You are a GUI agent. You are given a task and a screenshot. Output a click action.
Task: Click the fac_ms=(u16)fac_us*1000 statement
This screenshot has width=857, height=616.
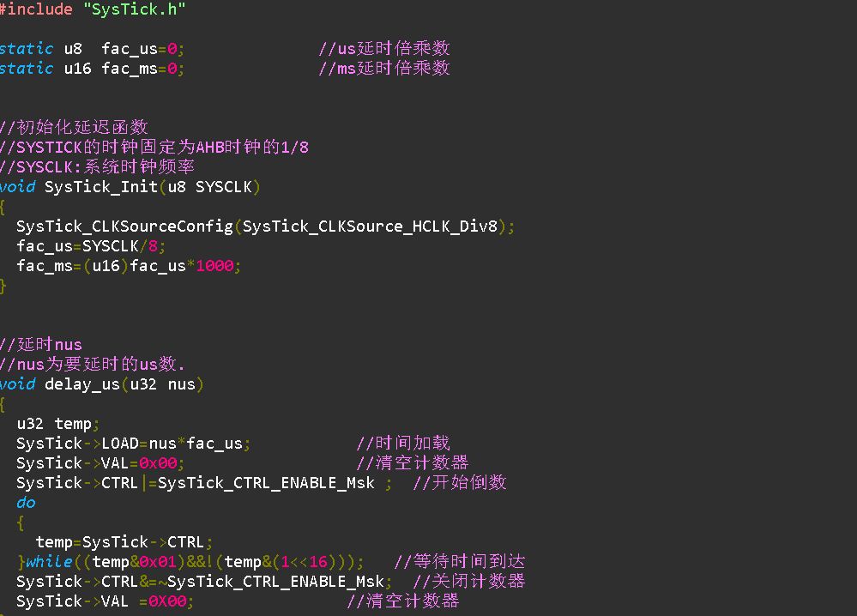tap(129, 266)
